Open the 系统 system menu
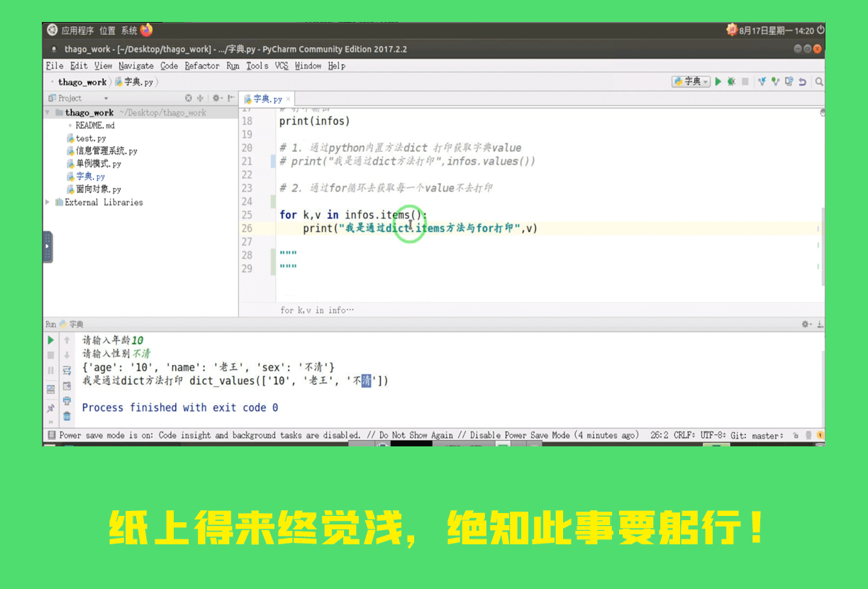Image resolution: width=868 pixels, height=589 pixels. pyautogui.click(x=129, y=31)
